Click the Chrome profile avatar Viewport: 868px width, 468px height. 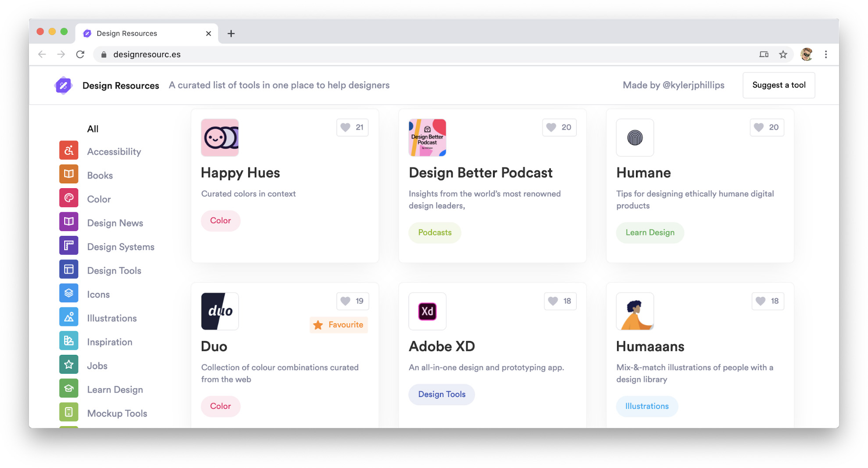coord(806,54)
